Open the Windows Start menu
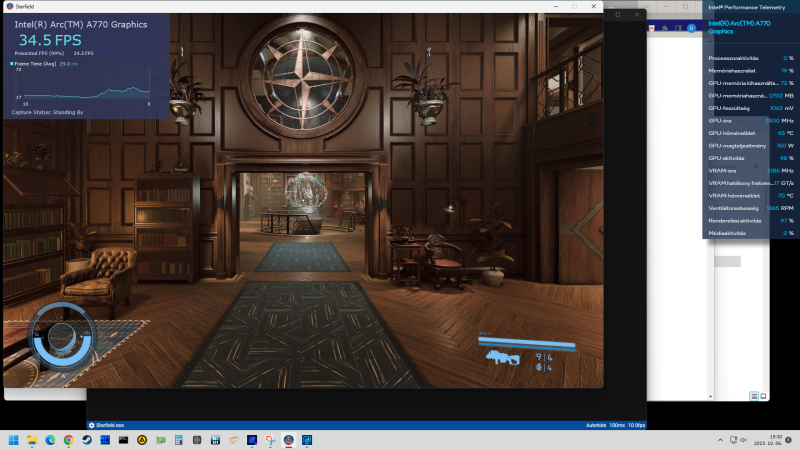Viewport: 800px width, 450px height. coord(14,440)
